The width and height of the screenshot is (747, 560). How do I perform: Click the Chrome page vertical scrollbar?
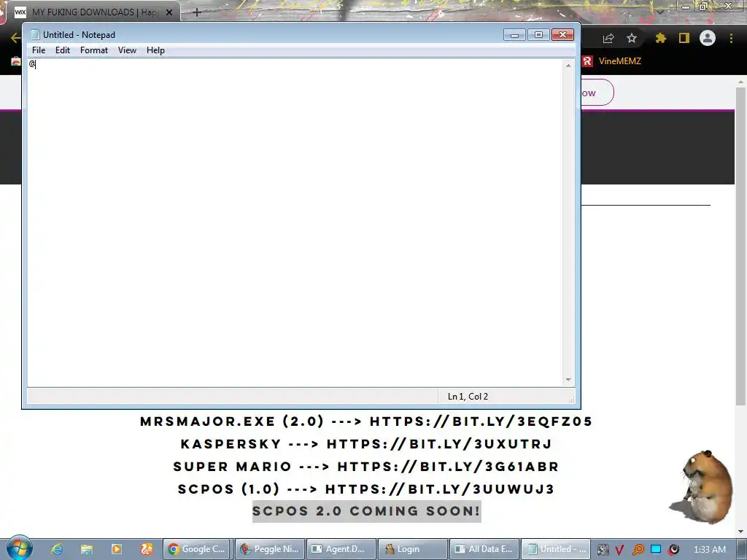740,246
